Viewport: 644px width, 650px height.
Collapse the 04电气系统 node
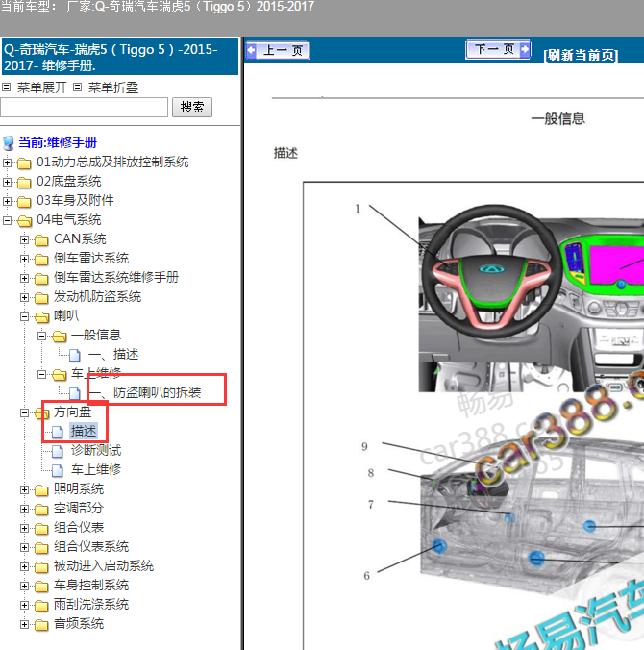coord(7,220)
